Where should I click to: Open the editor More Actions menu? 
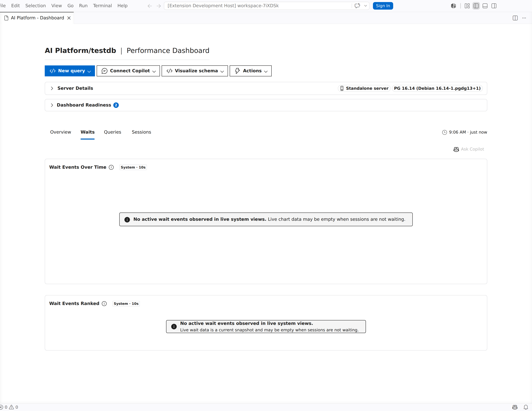point(524,18)
